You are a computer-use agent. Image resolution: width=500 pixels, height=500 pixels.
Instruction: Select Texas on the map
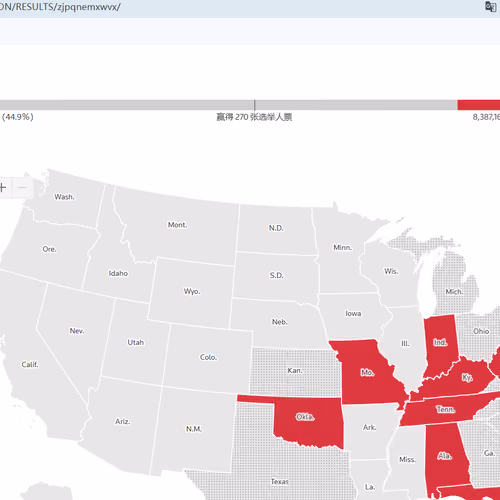[279, 482]
